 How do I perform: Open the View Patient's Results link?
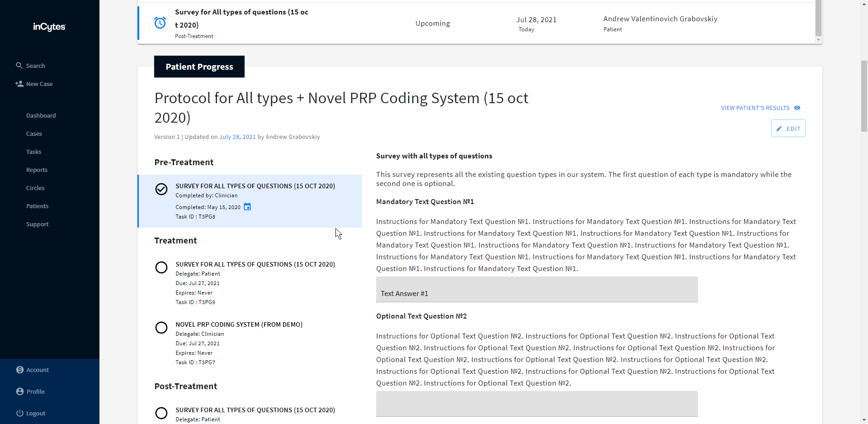(x=755, y=108)
